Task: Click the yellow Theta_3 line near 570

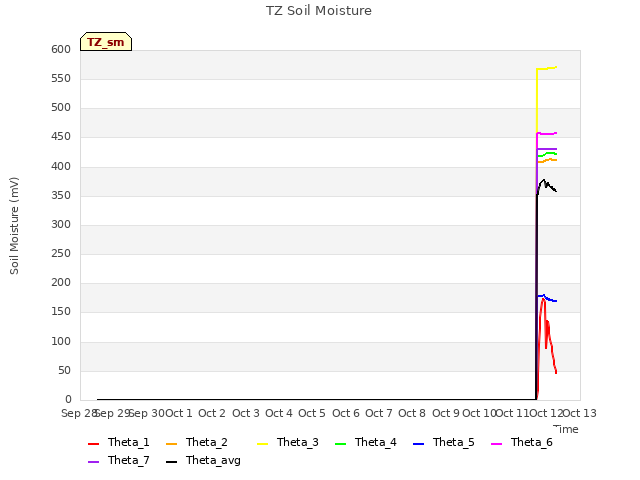Action: pyautogui.click(x=547, y=68)
